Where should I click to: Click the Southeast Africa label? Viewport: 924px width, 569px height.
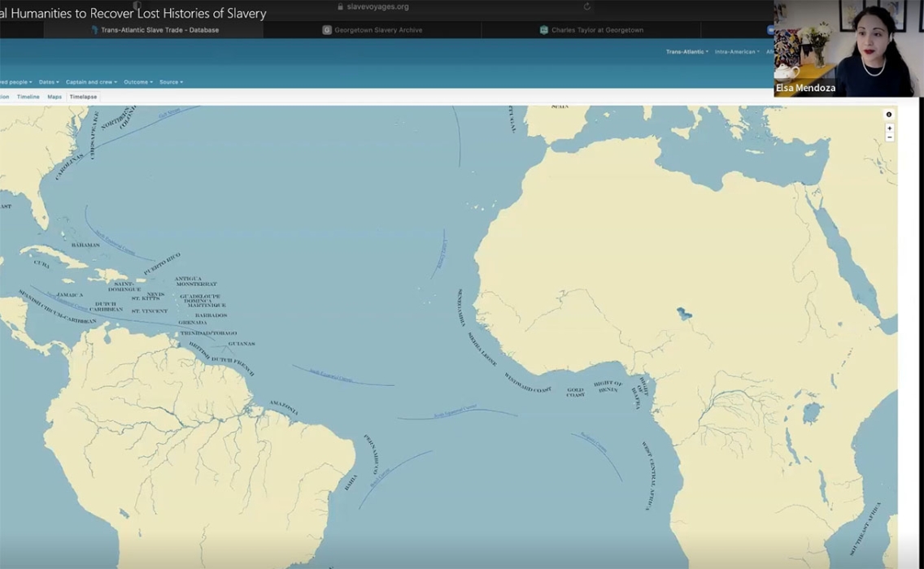coord(865,528)
